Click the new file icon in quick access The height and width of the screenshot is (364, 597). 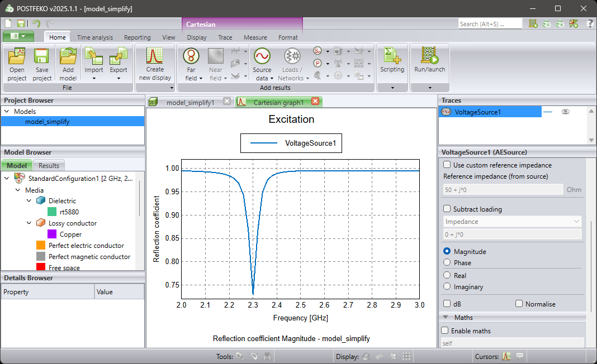(8, 23)
